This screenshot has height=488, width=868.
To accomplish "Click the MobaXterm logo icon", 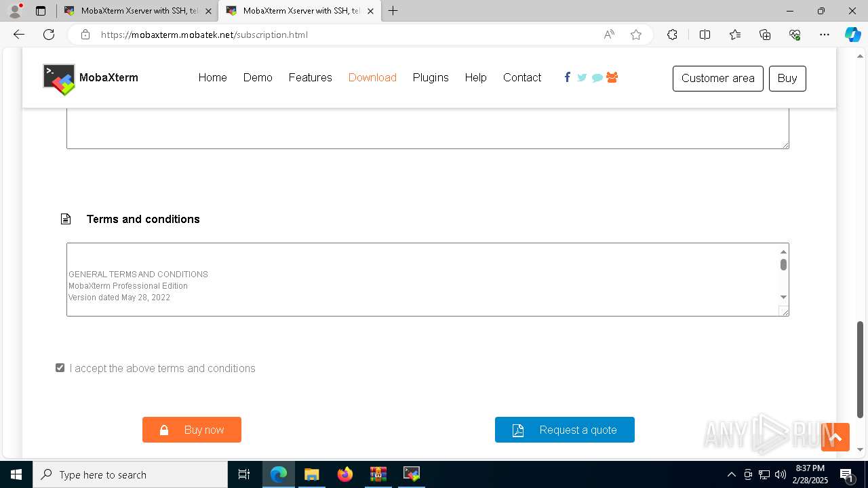I will pyautogui.click(x=59, y=79).
